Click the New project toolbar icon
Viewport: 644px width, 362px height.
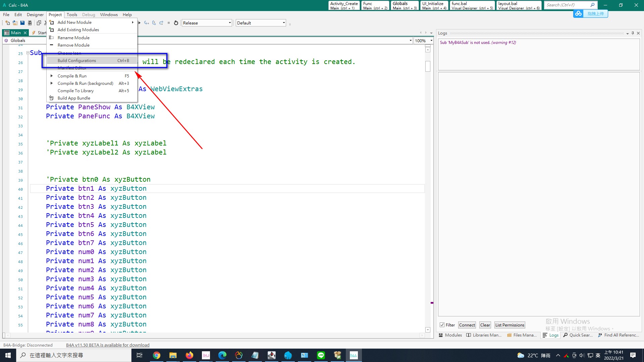pyautogui.click(x=8, y=23)
